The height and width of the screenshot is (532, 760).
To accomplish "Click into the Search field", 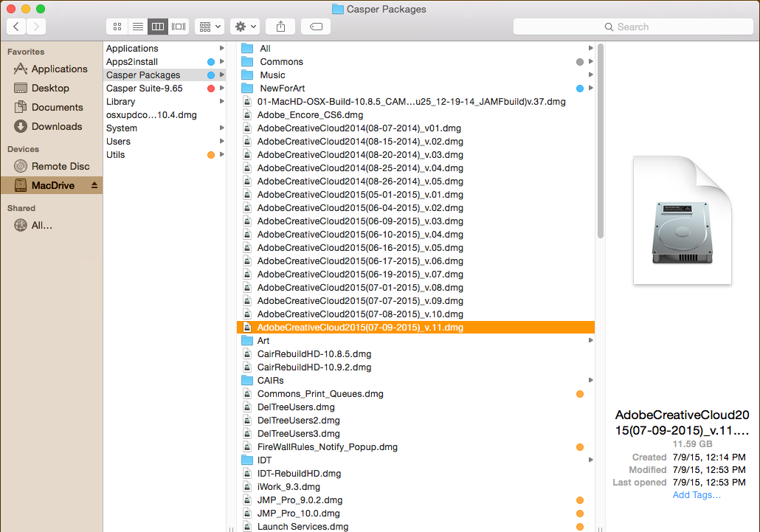I will pyautogui.click(x=633, y=27).
